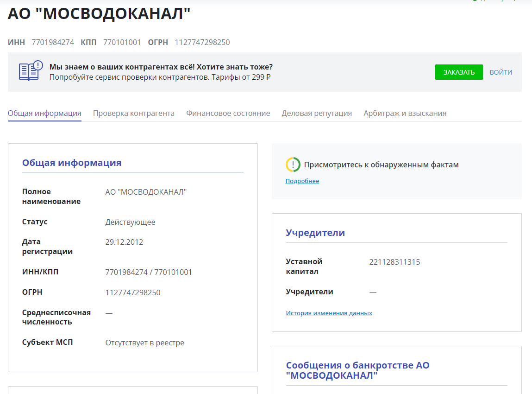532x394 pixels.
Task: Switch to the Проверка контрагента tab
Action: (133, 113)
